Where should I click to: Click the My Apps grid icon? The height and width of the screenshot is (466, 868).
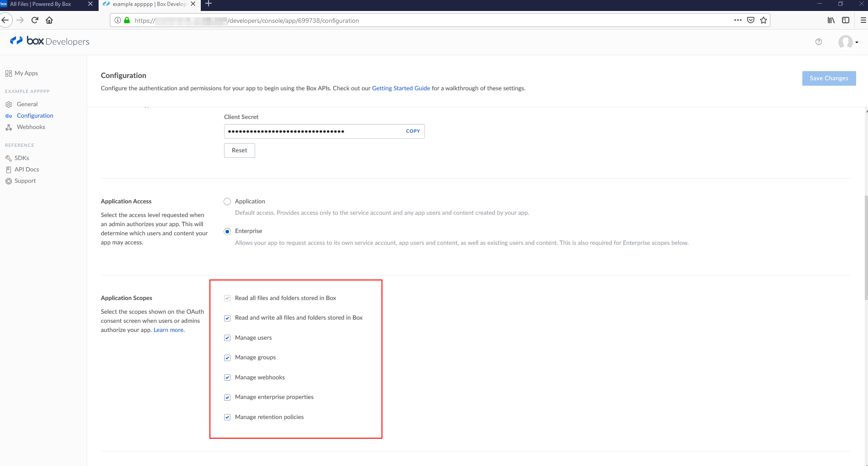9,73
